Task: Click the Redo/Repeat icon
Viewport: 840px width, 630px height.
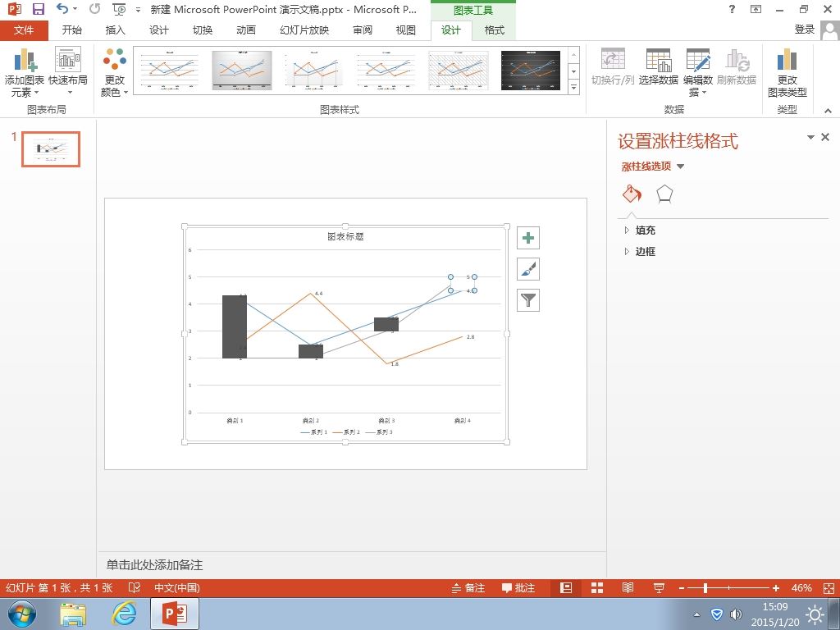Action: (x=95, y=9)
